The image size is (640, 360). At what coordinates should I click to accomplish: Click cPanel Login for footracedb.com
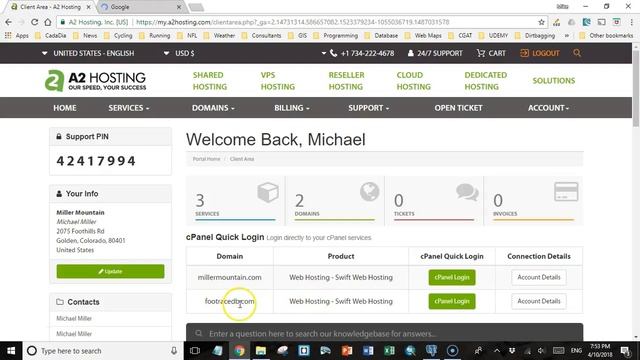(452, 301)
